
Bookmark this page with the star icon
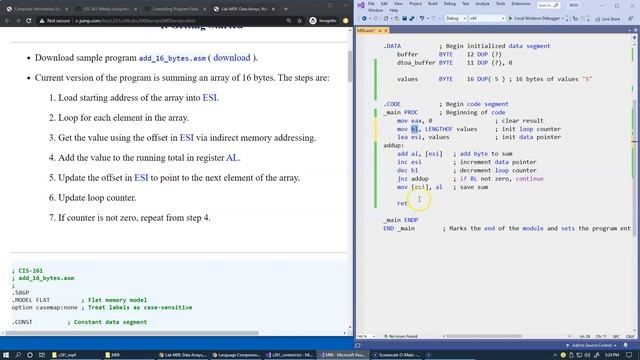tap(300, 20)
